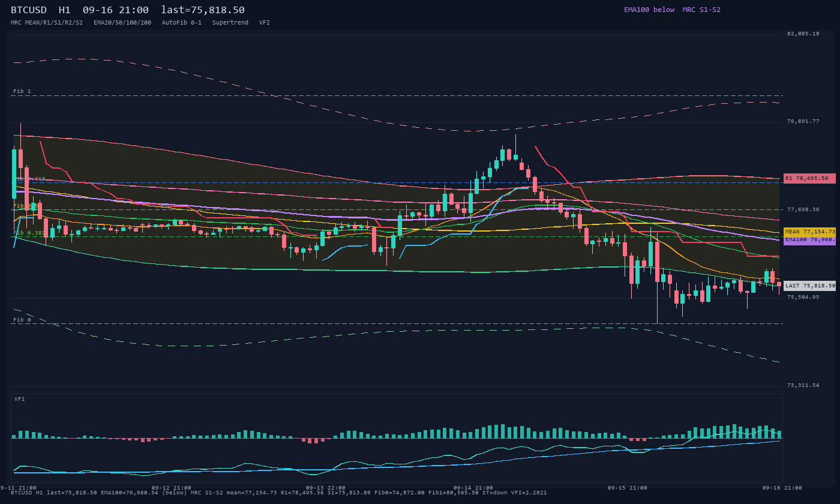Click the Fib 0.382 level label
840x504 pixels.
point(29,233)
